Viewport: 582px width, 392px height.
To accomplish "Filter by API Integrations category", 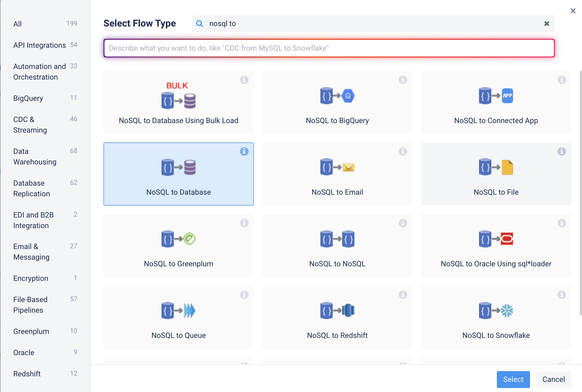I will [45, 45].
